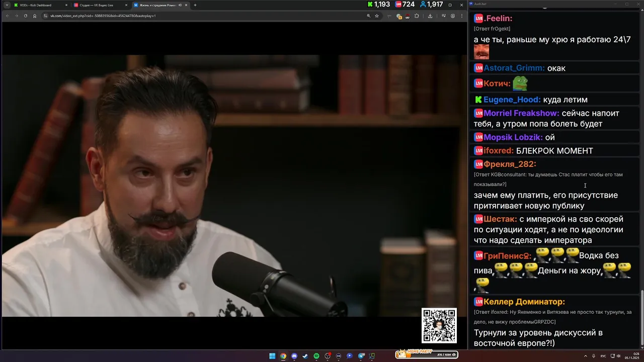Switch to the VODs - Kick Dashboard tab
This screenshot has height=362, width=644.
(x=40, y=5)
